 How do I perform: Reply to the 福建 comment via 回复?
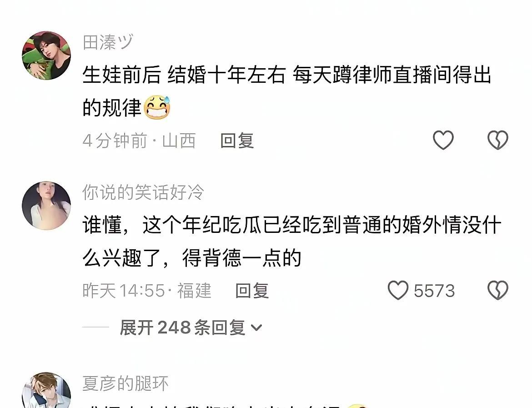coord(252,291)
